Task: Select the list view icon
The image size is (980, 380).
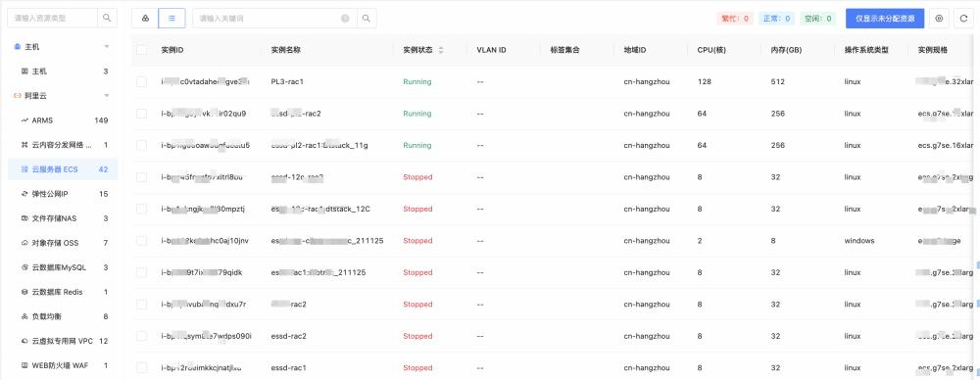Action: click(171, 19)
